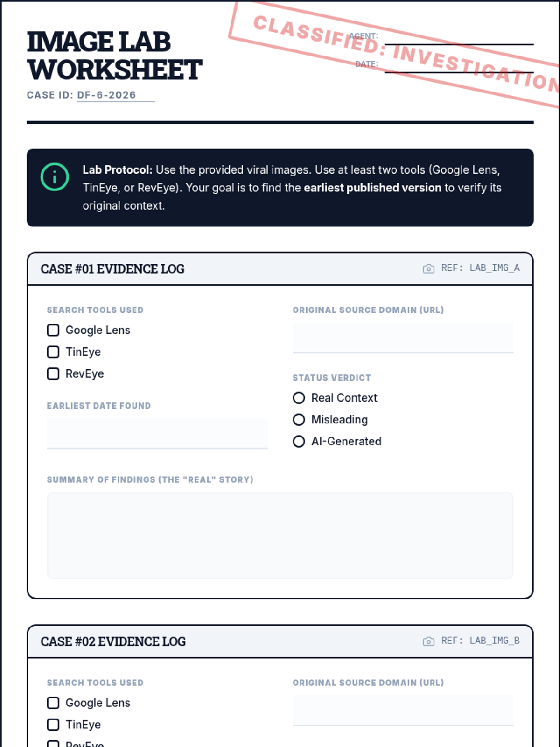The height and width of the screenshot is (747, 560).
Task: Click the Case #01 summary of findings box
Action: 280,536
